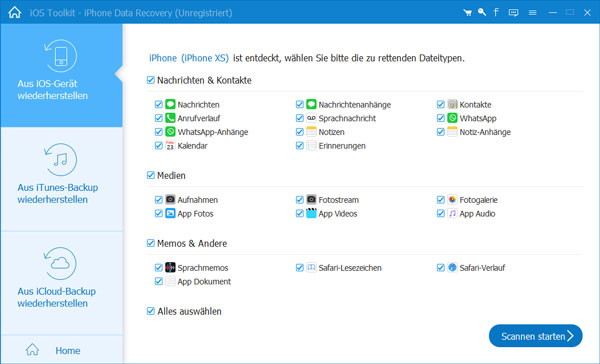Uncheck the Memos & Andere group checkbox
Image resolution: width=600 pixels, height=364 pixels.
pos(151,243)
